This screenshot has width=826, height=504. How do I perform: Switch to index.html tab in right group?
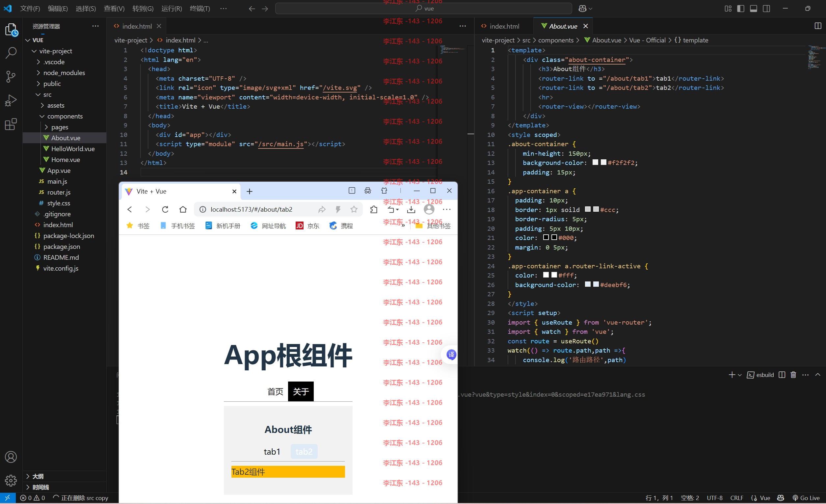pyautogui.click(x=504, y=26)
